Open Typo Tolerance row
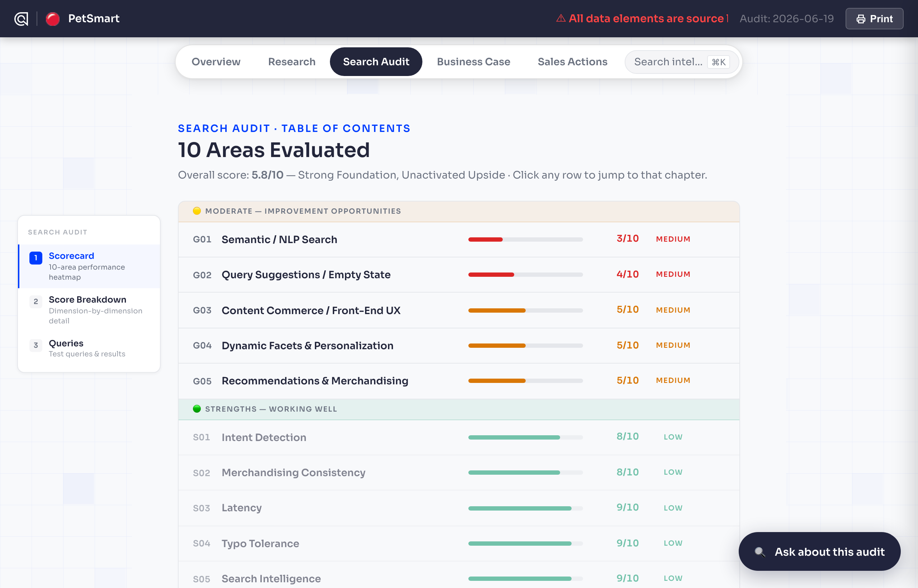Screen dimensions: 918x588 459,543
